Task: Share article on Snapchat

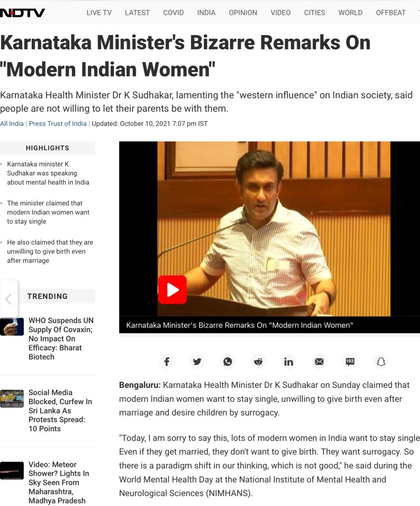Action: (x=381, y=361)
